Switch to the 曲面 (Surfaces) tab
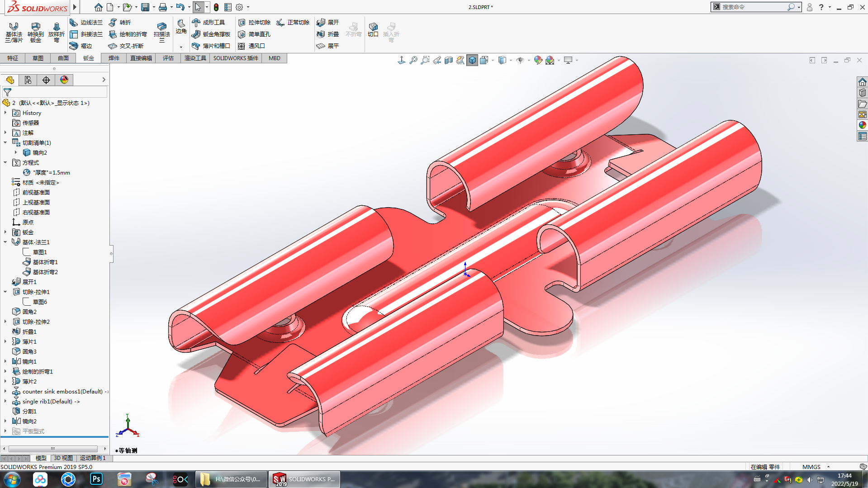 [63, 58]
